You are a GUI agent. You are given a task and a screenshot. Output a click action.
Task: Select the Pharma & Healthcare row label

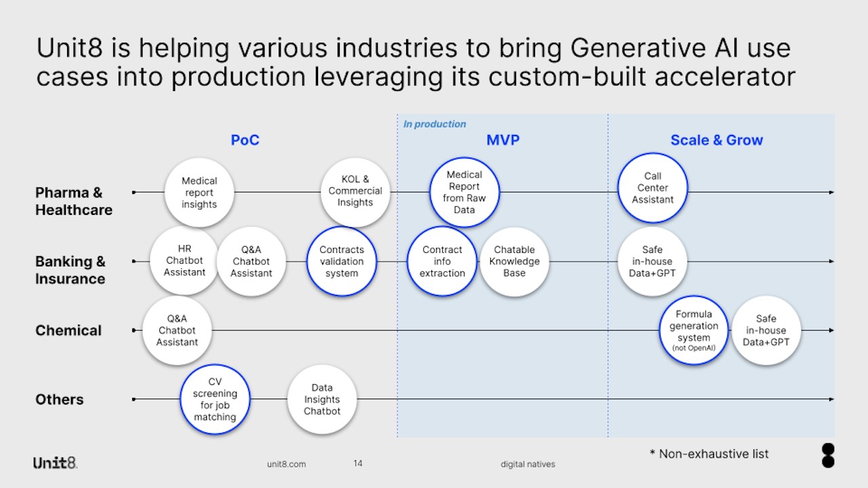tap(74, 201)
